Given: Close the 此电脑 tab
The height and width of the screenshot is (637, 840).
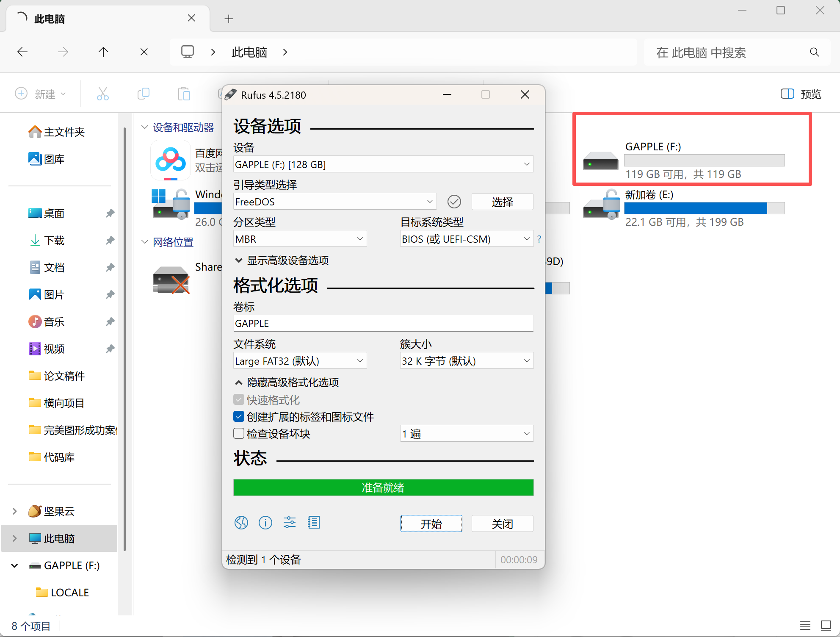Looking at the screenshot, I should pyautogui.click(x=191, y=18).
